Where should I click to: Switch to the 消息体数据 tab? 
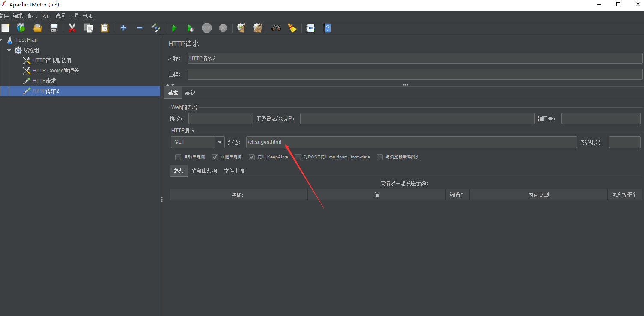204,170
